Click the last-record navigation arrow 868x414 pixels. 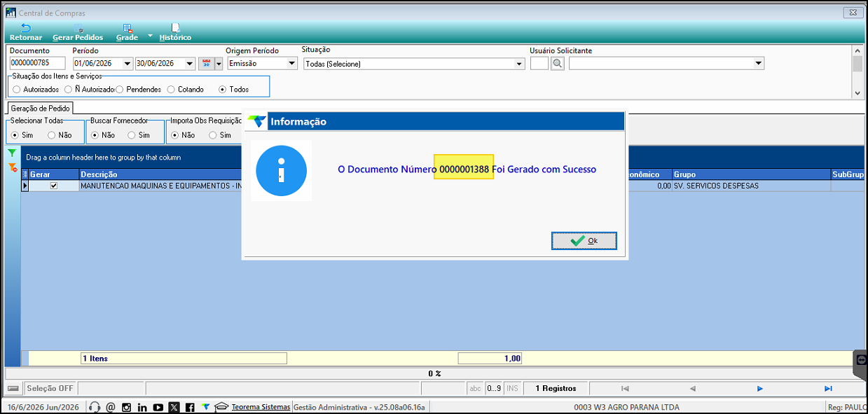[828, 388]
